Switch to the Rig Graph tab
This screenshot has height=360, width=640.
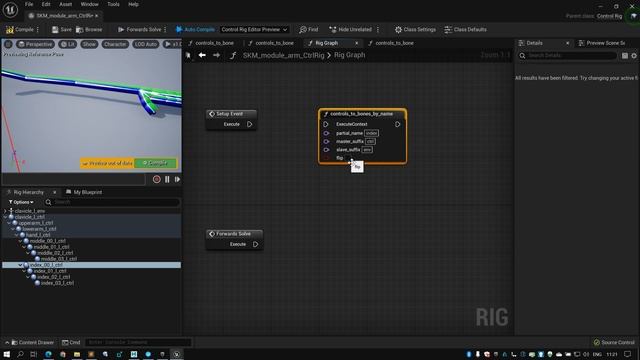pyautogui.click(x=327, y=43)
